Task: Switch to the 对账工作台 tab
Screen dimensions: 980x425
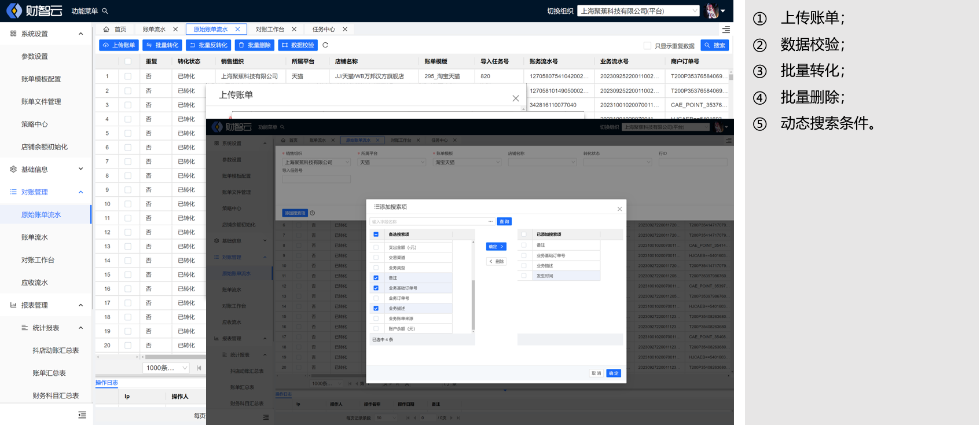Action: pyautogui.click(x=270, y=30)
